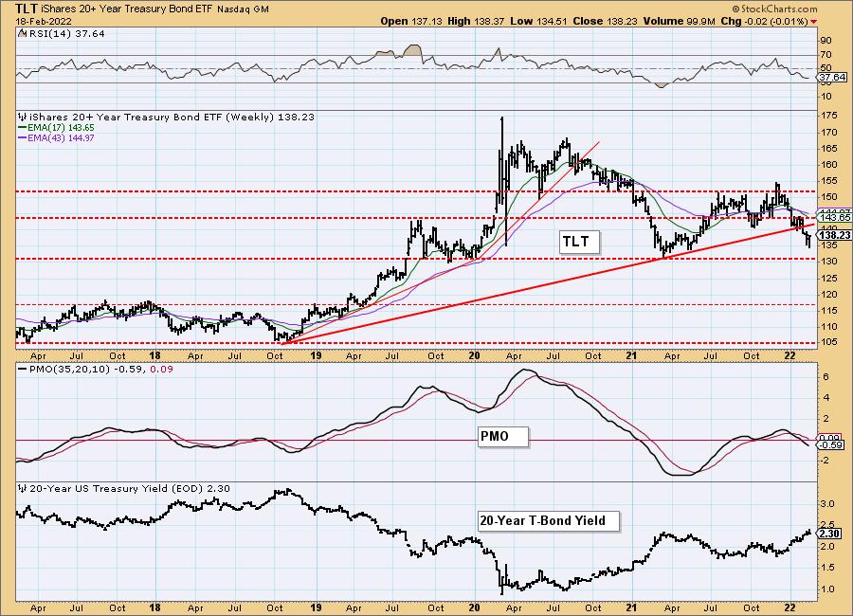Click the 20-Year US Treasury Yield (EOD) 2.30 label
The height and width of the screenshot is (616, 853).
(x=130, y=489)
